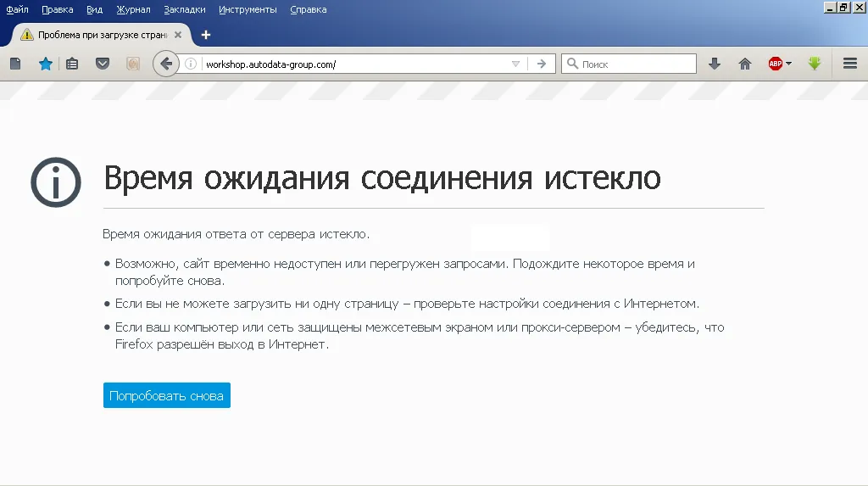Image resolution: width=868 pixels, height=486 pixels.
Task: Click the Поиск search field
Action: pyautogui.click(x=629, y=64)
